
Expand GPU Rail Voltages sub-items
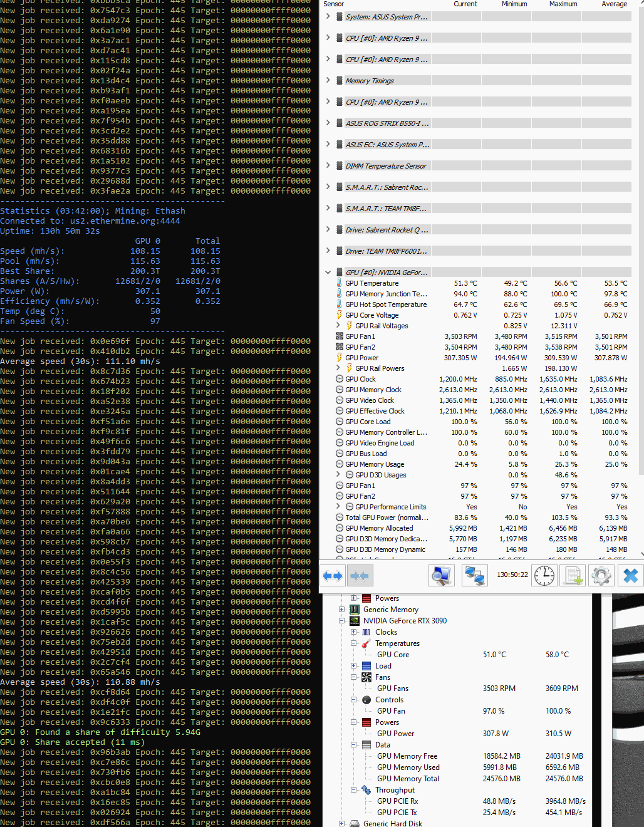(x=339, y=325)
